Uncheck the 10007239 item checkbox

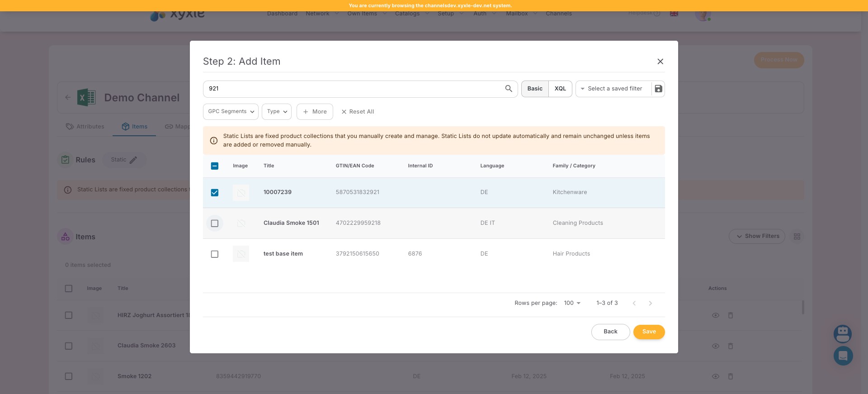(x=215, y=193)
